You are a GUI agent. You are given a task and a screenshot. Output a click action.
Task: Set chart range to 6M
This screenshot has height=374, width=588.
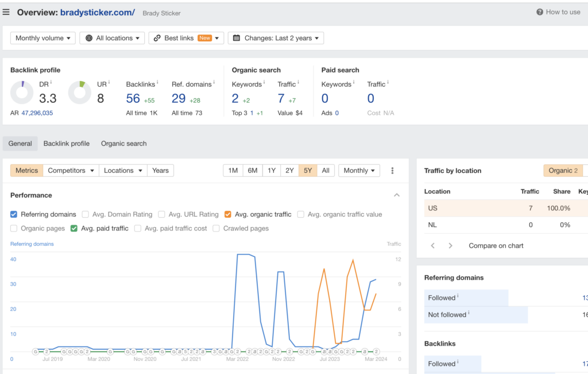(x=253, y=170)
